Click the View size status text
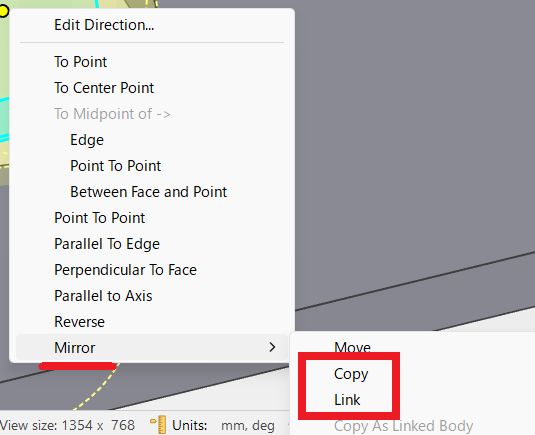 coord(68,425)
